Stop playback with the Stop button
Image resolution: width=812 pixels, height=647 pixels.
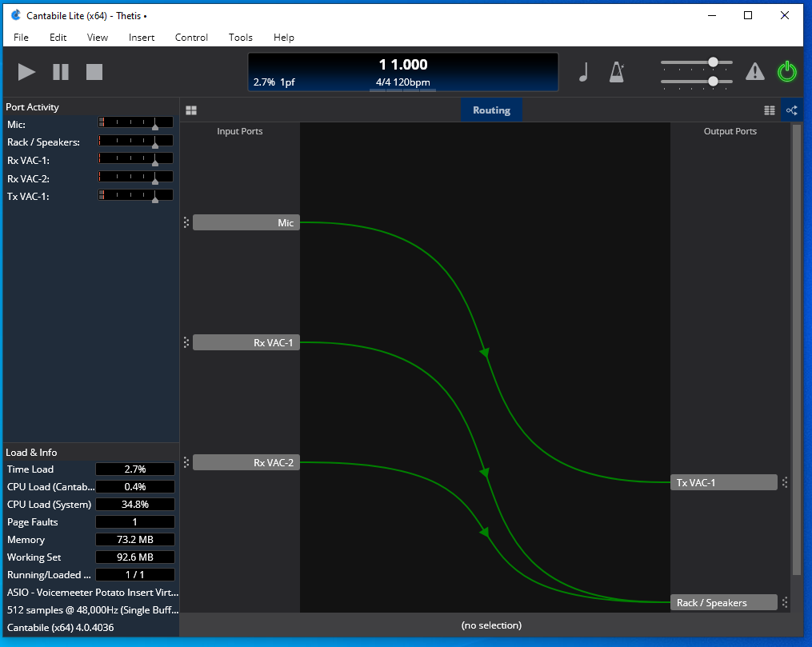coord(94,72)
